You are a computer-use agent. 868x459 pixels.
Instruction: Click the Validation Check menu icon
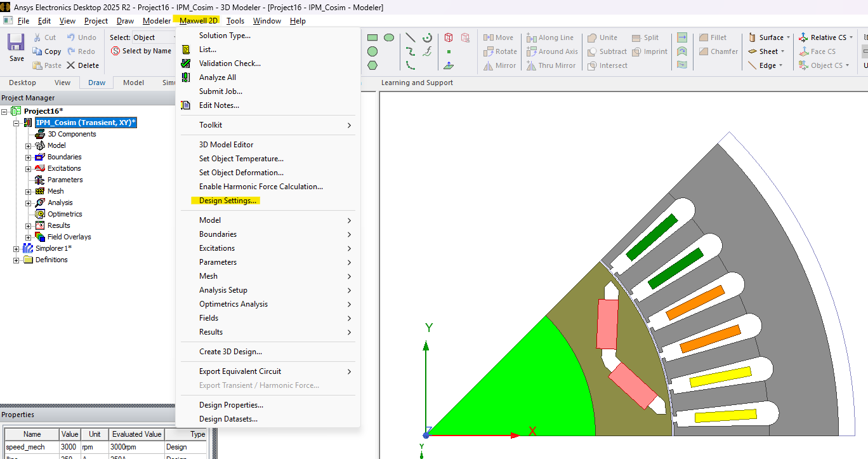point(186,63)
